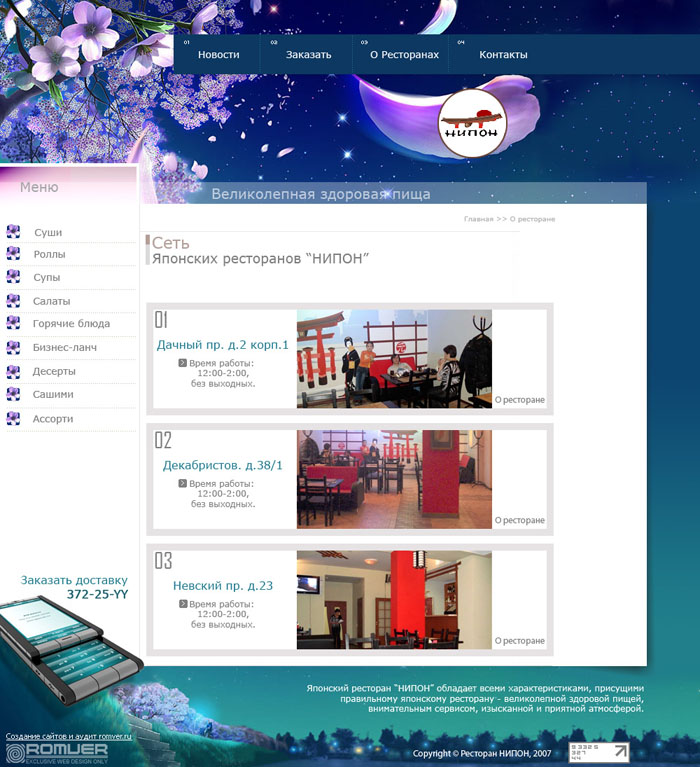
Task: Click Copyright Ресторан НИПОН, 2007 text
Action: click(x=482, y=753)
